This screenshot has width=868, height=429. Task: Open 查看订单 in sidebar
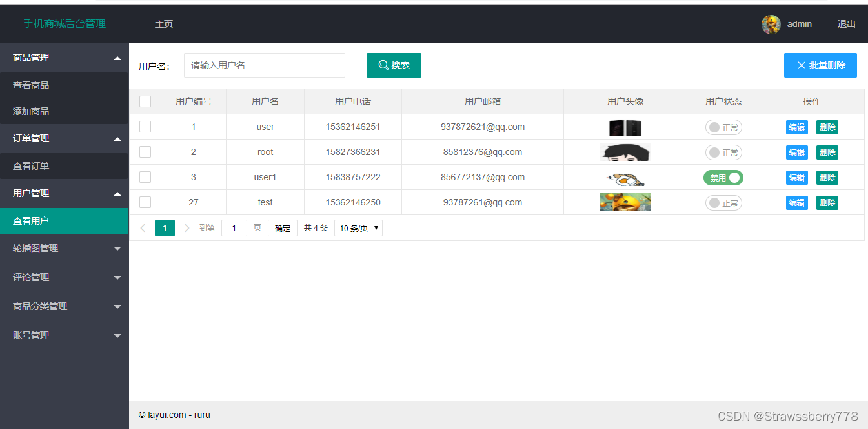64,166
